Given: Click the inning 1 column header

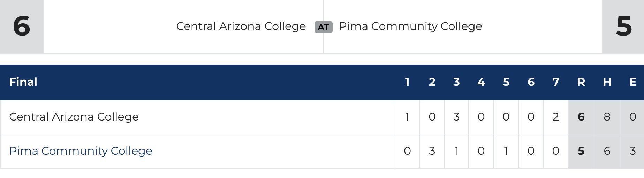Looking at the screenshot, I should 407,82.
